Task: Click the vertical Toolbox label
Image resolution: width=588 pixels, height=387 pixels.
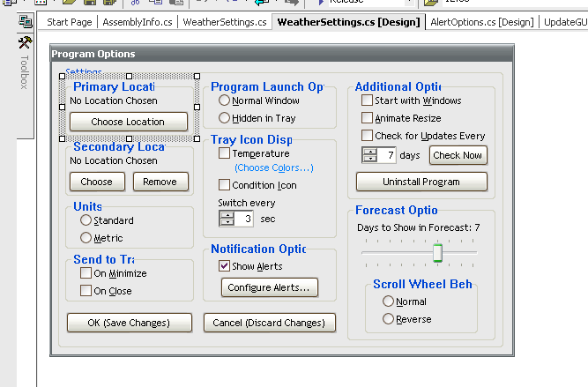Action: pos(25,72)
